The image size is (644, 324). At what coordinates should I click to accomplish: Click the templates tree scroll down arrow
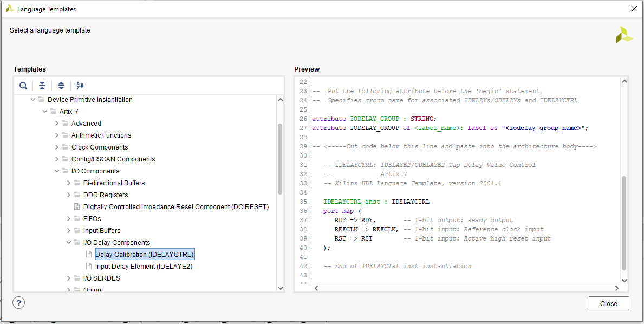280,288
